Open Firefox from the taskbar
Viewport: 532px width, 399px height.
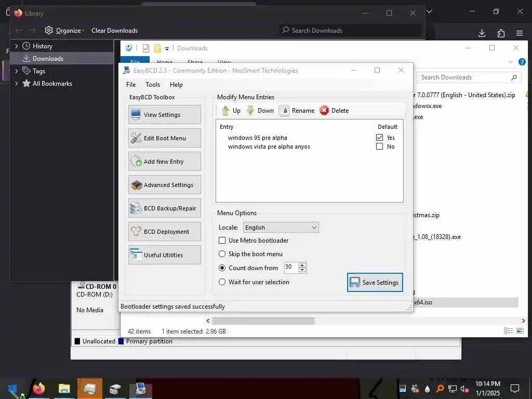coord(38,389)
